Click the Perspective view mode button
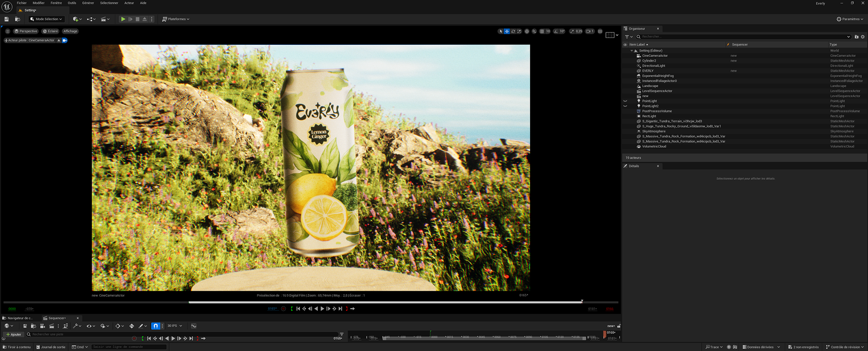This screenshot has width=868, height=351. click(26, 31)
